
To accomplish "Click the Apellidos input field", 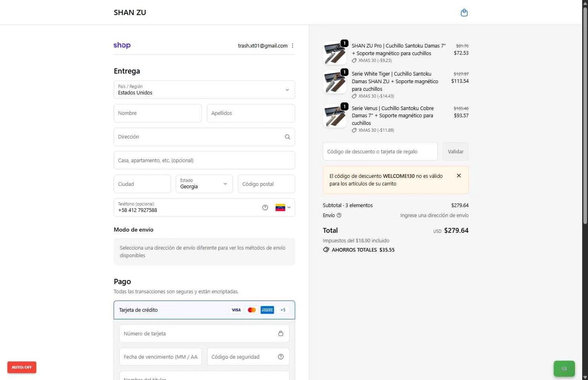I will point(251,113).
